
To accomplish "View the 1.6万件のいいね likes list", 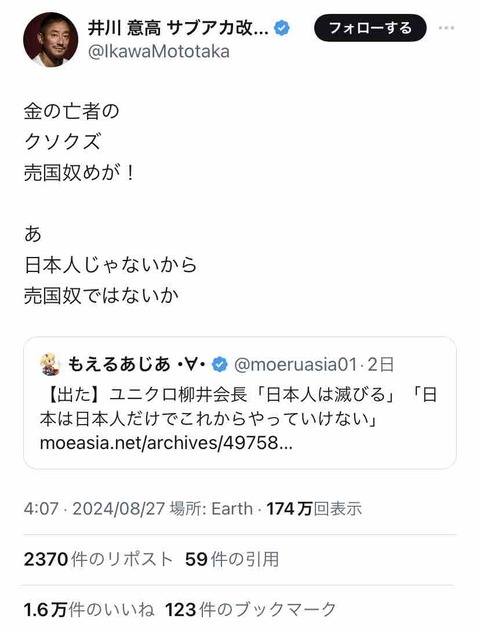I will click(x=89, y=610).
